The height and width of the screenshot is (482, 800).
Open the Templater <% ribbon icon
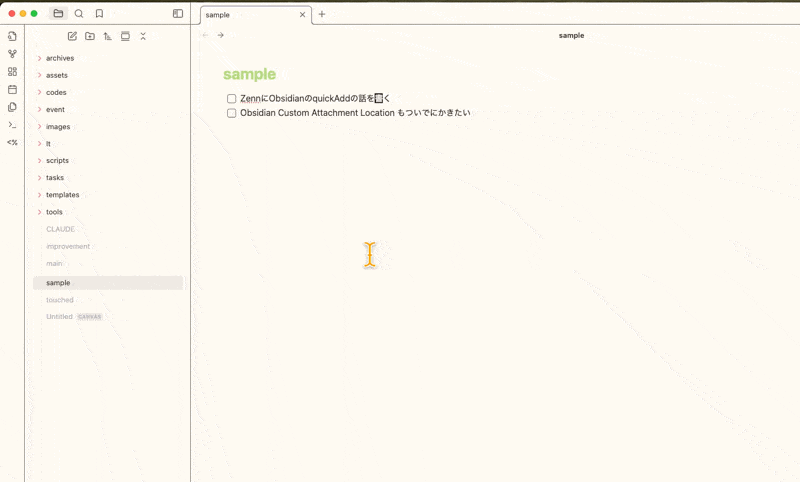pos(12,142)
